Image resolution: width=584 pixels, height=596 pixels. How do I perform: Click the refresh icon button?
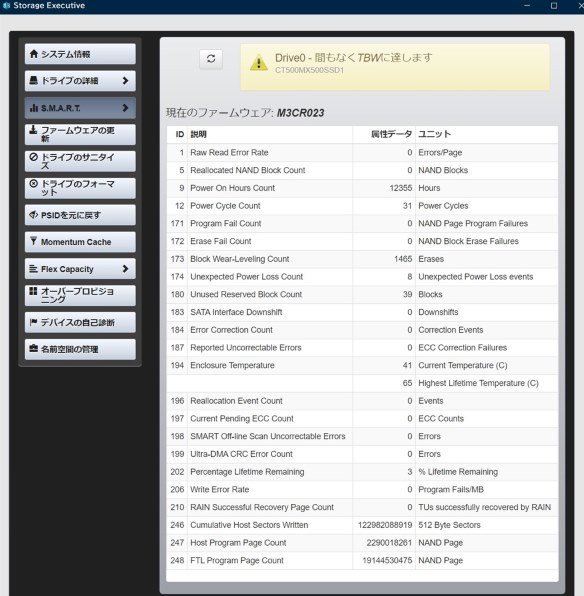211,59
